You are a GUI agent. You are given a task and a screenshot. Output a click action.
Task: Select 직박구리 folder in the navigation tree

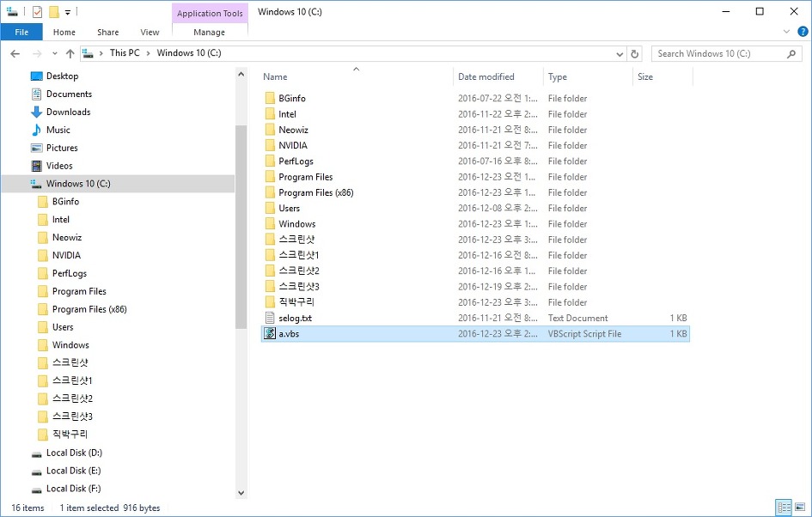pos(70,435)
